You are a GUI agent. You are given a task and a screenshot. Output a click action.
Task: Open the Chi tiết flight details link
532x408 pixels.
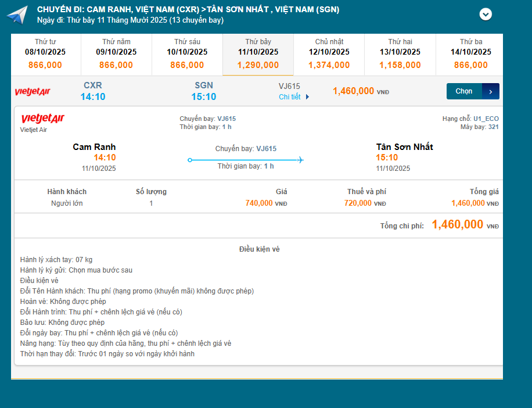click(x=290, y=97)
